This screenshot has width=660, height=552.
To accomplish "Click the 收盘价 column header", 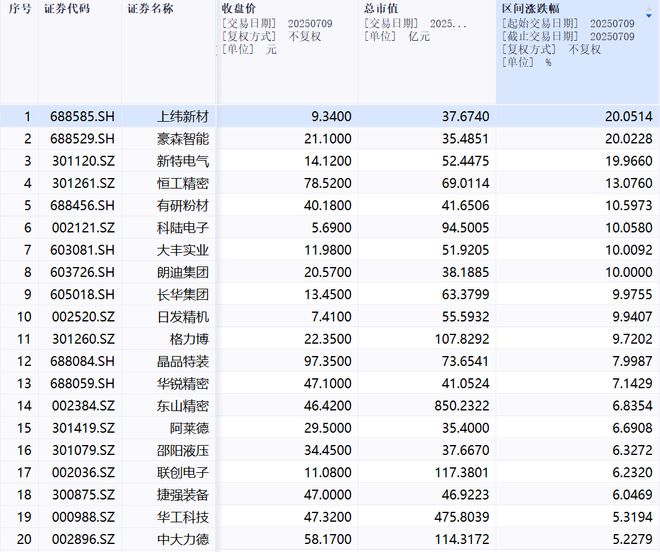I will (x=239, y=9).
